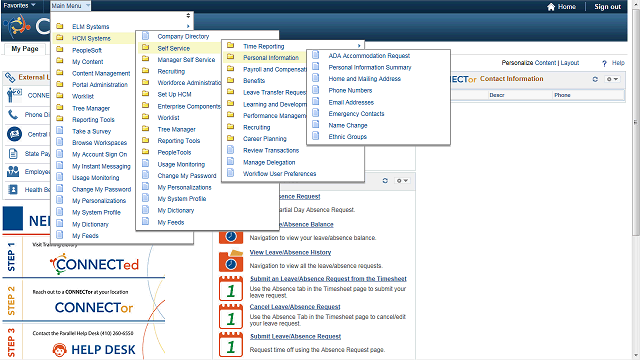Viewport: 640px width, 360px height.
Task: Open Submit Leave/Absence Request link
Action: click(x=296, y=336)
